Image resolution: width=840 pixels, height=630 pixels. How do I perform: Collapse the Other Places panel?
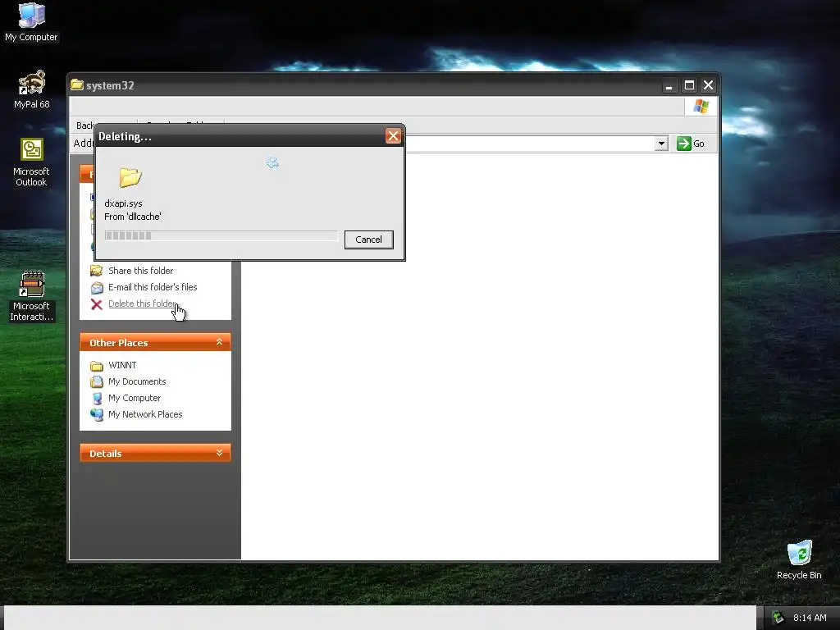[x=219, y=342]
